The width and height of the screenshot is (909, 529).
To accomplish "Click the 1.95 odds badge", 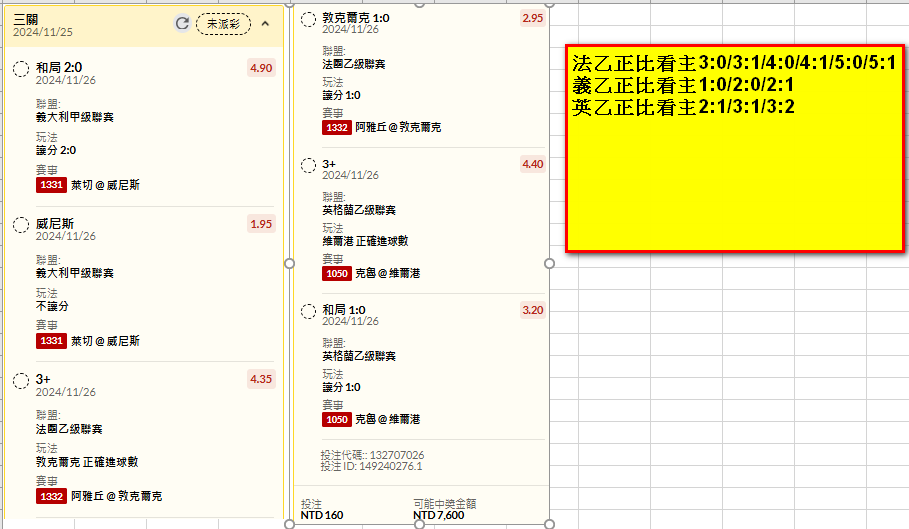I will (261, 224).
